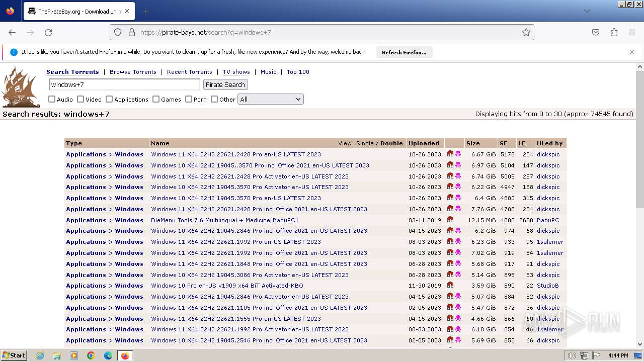
Task: Open Firefox hamburger application menu
Action: coord(632,32)
